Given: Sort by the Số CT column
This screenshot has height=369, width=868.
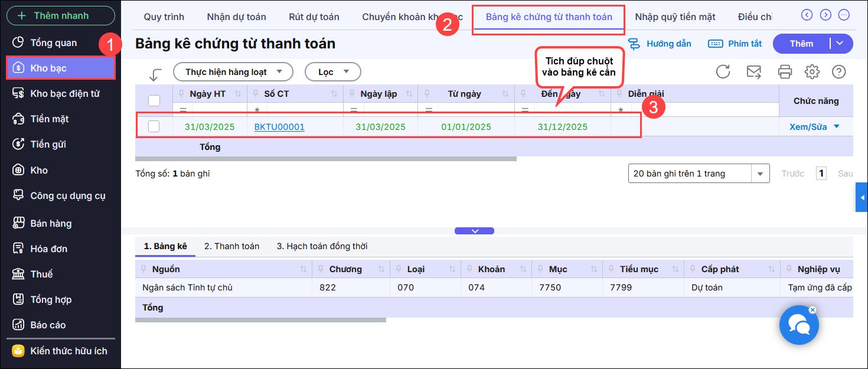Looking at the screenshot, I should (334, 94).
